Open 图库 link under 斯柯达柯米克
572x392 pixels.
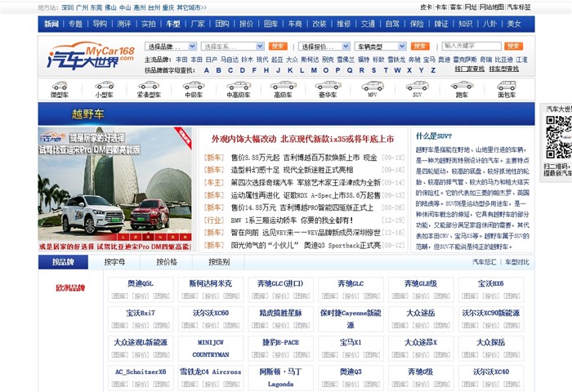tap(190, 296)
